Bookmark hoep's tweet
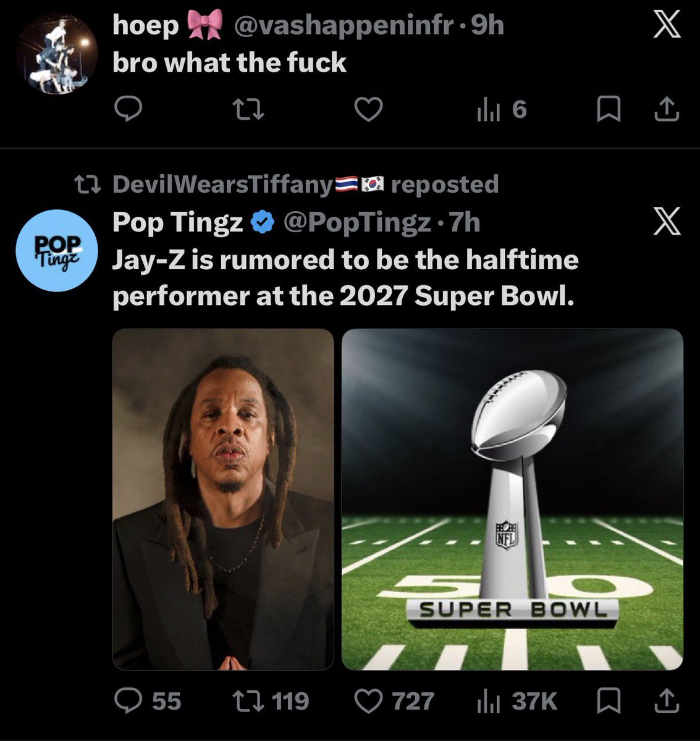Image resolution: width=700 pixels, height=741 pixels. coord(609,110)
